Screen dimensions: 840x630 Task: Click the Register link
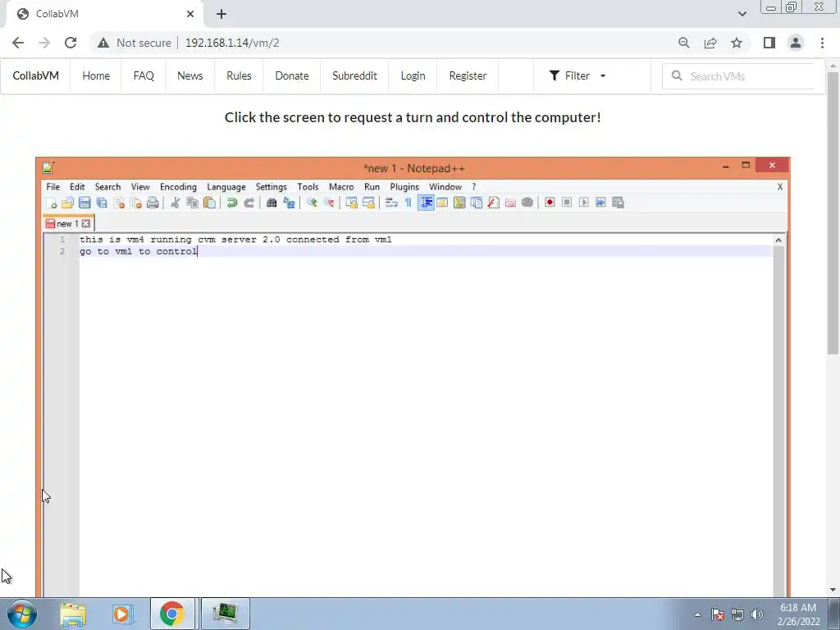468,76
